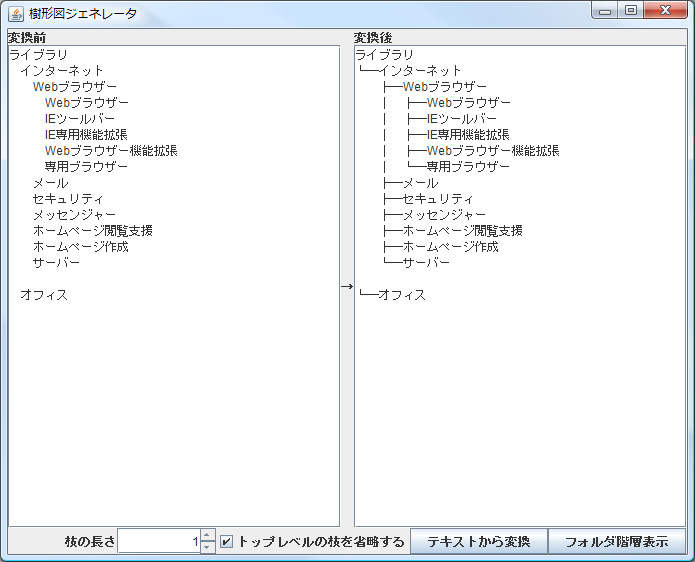Click IE専用機能拡張 line in 変換後 pane

pyautogui.click(x=468, y=135)
